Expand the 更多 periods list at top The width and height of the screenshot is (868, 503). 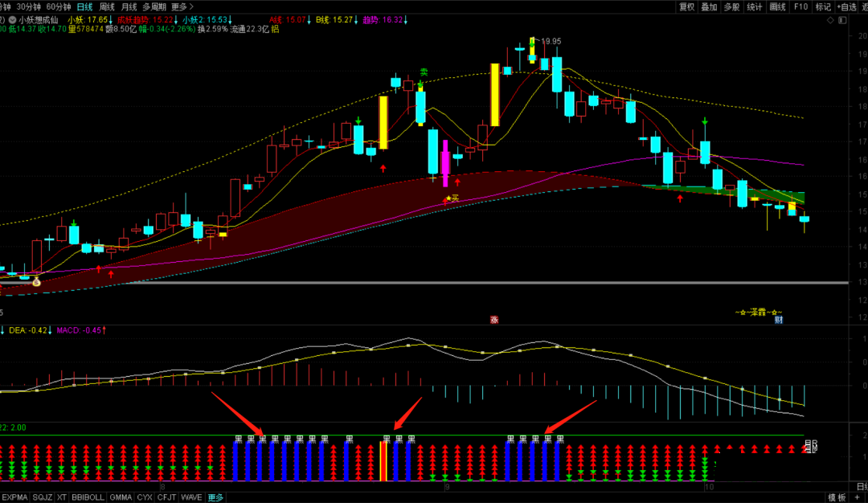[182, 6]
